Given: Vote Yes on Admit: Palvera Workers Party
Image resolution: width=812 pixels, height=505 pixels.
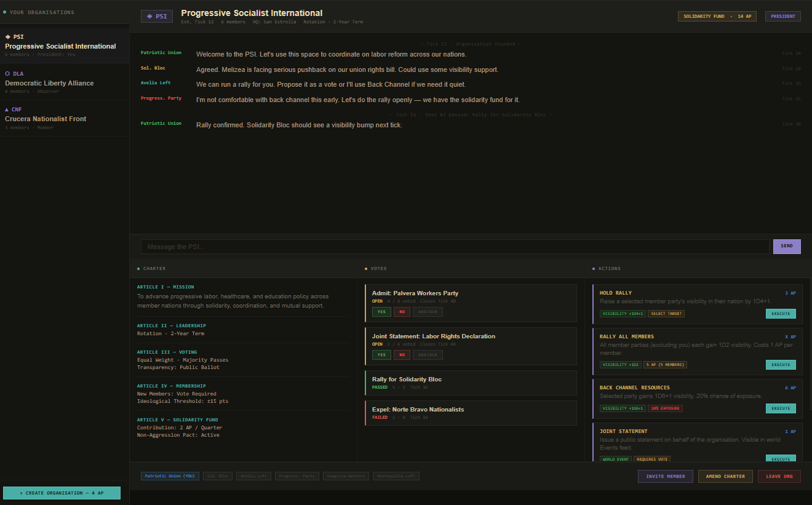Looking at the screenshot, I should tap(381, 312).
